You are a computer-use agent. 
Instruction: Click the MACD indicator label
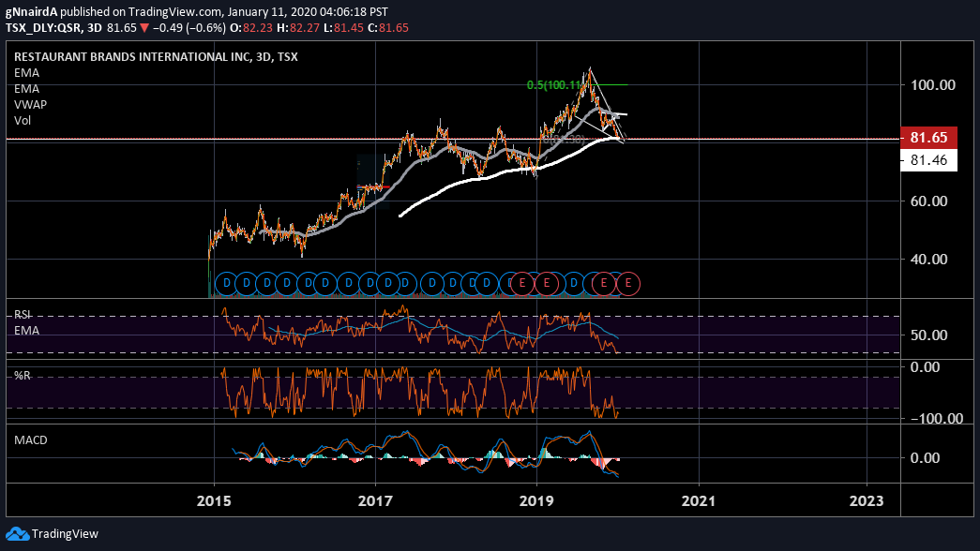click(31, 439)
